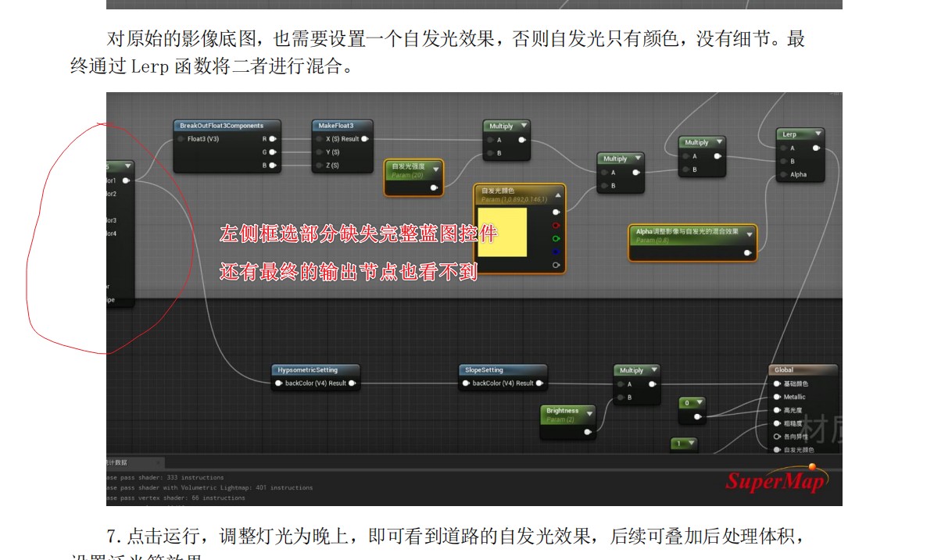This screenshot has height=560, width=934.
Task: Select the BreakOutFloat3Components node title
Action: pos(222,126)
